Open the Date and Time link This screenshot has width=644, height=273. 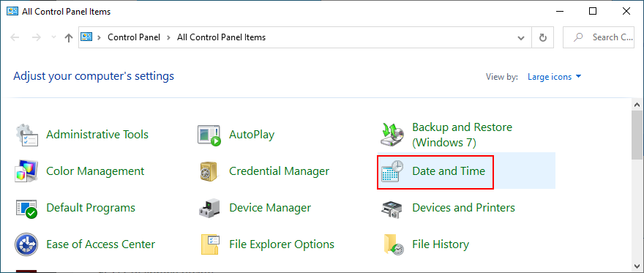(449, 171)
